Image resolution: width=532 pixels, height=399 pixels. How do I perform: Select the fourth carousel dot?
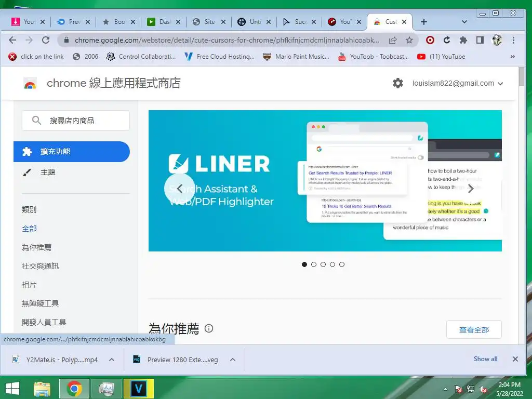pyautogui.click(x=332, y=264)
